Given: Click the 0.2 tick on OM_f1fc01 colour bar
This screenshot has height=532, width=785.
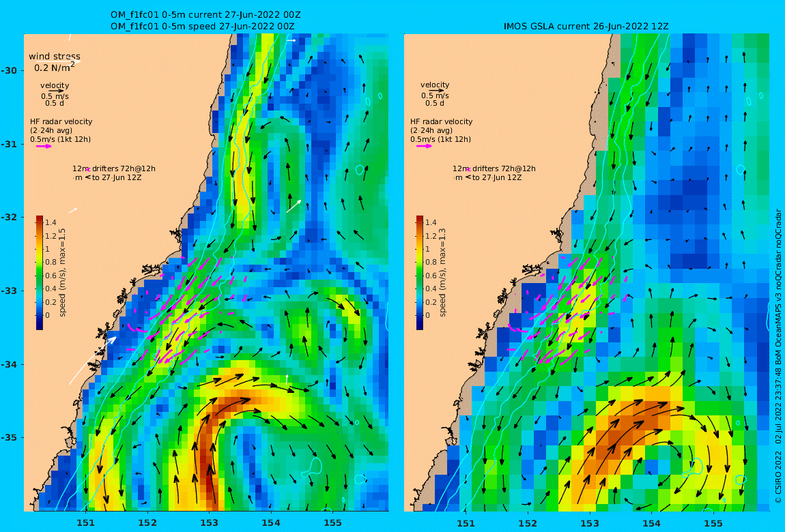Looking at the screenshot, I should (51, 302).
